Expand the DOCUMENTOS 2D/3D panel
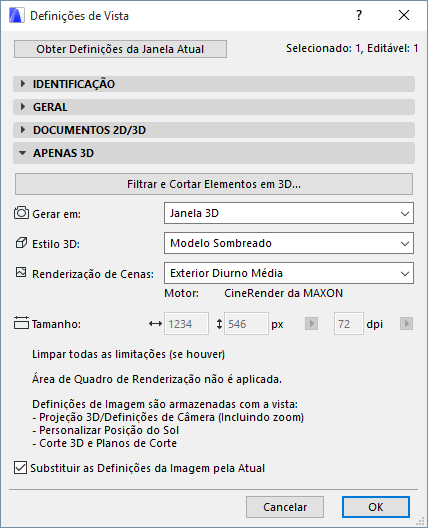 214,130
